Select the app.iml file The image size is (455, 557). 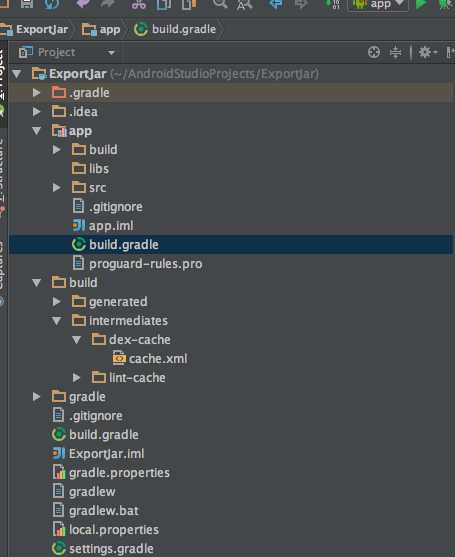[x=103, y=226]
